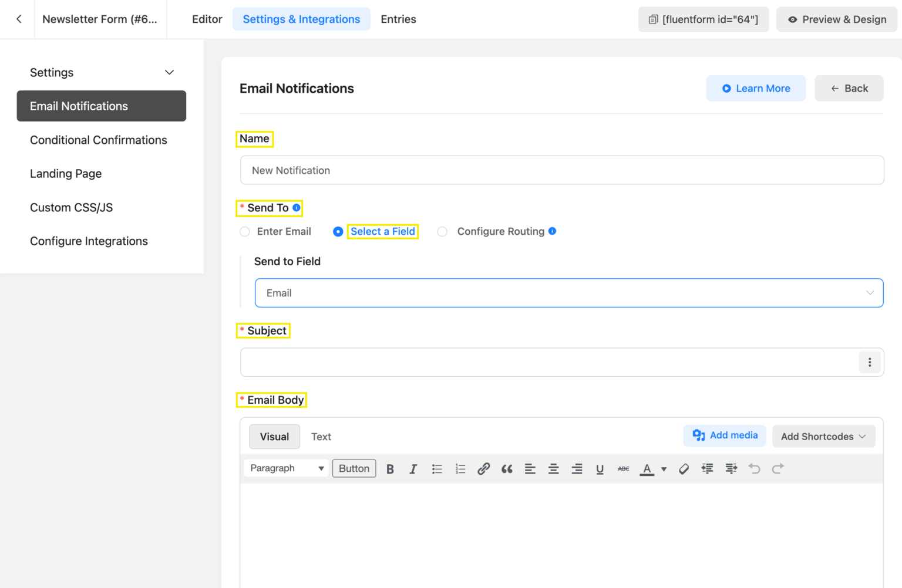This screenshot has height=588, width=902.
Task: Expand the Add Shortcodes dropdown
Action: point(823,436)
